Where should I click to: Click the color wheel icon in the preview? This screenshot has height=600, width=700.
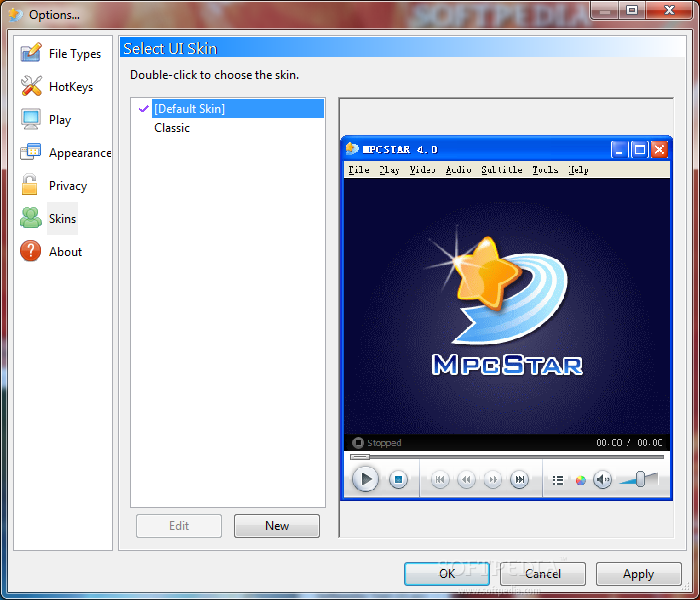tap(580, 480)
